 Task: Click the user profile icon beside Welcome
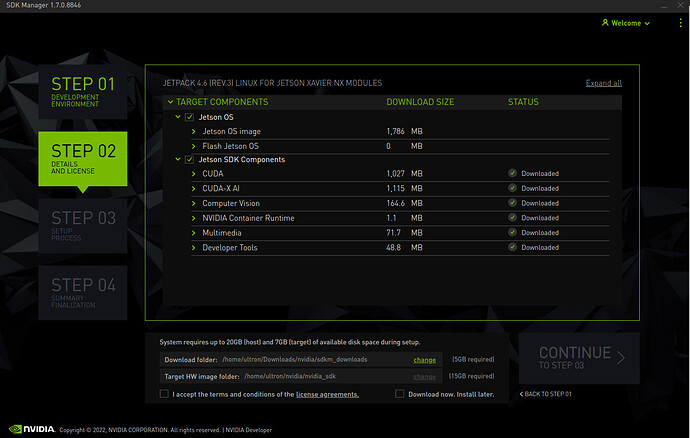[605, 22]
